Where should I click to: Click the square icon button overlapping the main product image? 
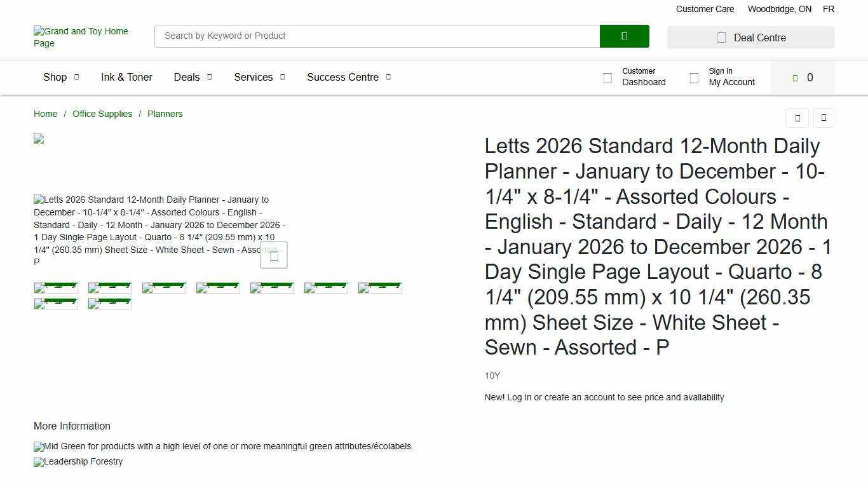(x=274, y=255)
